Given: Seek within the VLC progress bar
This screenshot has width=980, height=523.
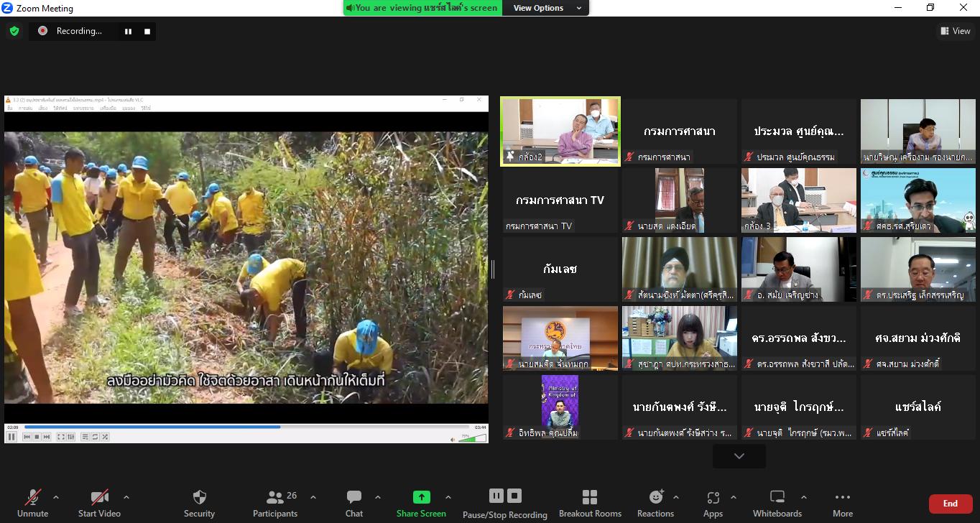Looking at the screenshot, I should pos(246,427).
